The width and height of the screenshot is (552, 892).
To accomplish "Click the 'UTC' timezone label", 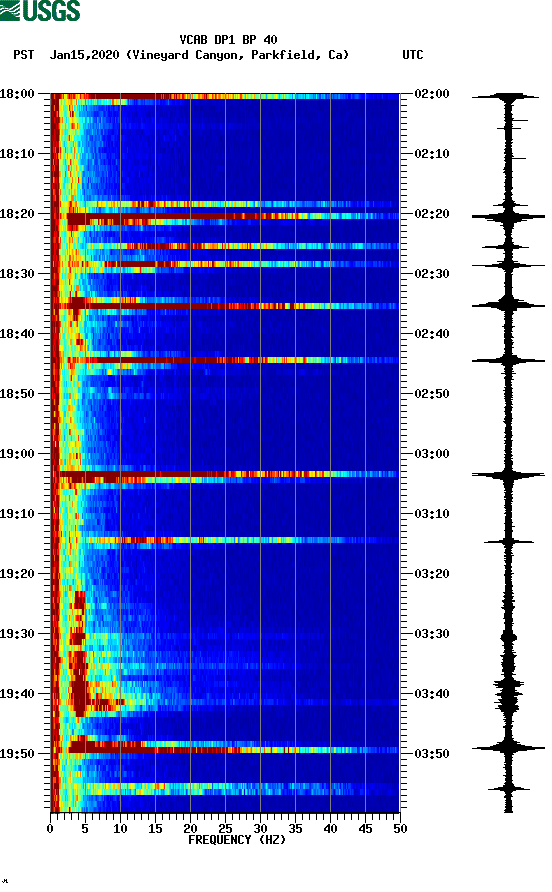I will (x=413, y=55).
